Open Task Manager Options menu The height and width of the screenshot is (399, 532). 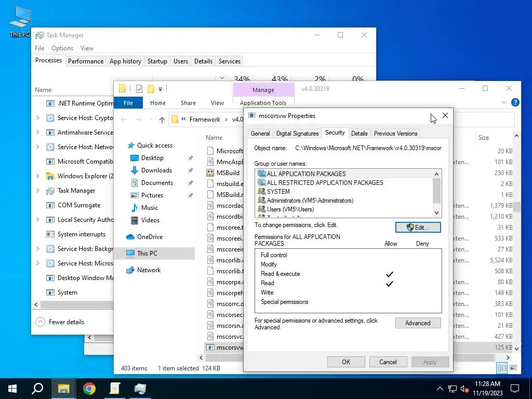coord(62,48)
